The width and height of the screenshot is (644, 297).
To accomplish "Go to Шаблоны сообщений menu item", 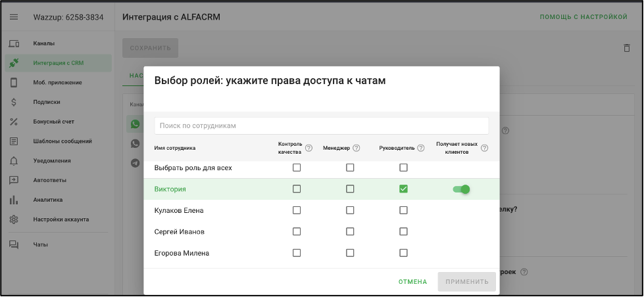I will 62,141.
